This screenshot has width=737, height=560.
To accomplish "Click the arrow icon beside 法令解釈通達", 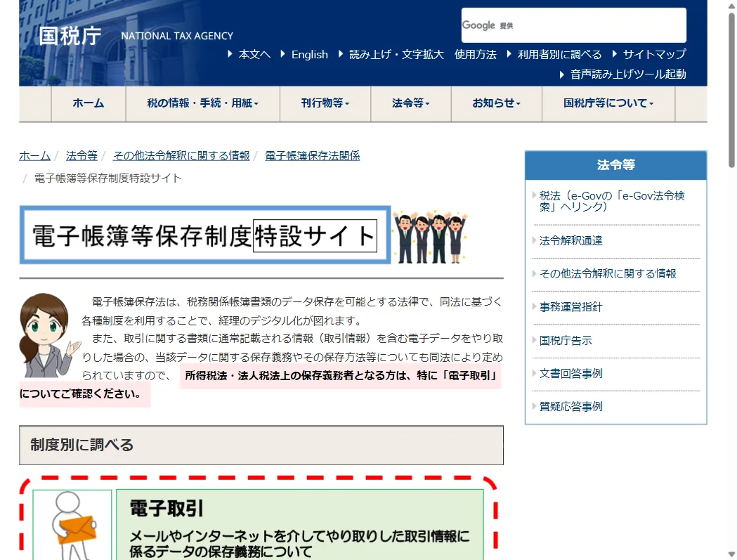I will [x=535, y=240].
